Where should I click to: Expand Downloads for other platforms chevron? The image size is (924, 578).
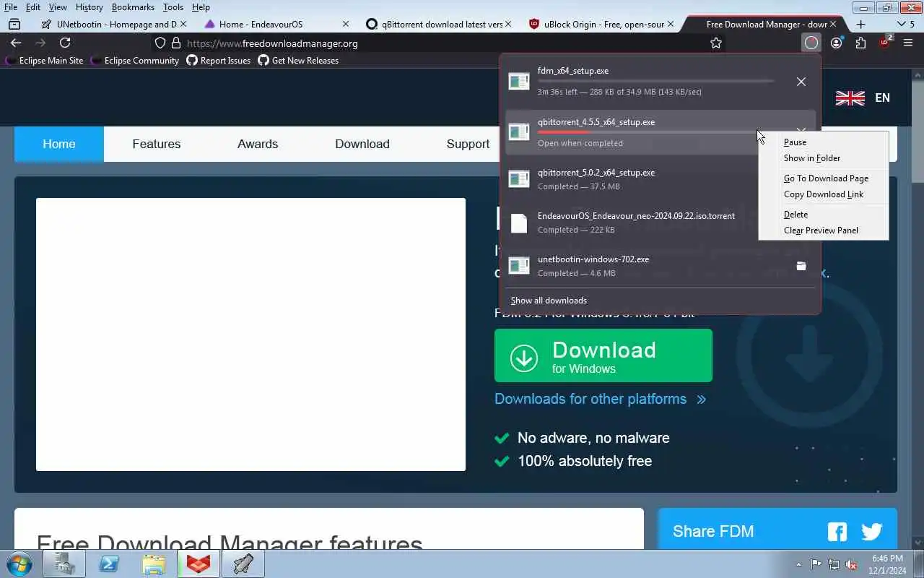tap(701, 399)
